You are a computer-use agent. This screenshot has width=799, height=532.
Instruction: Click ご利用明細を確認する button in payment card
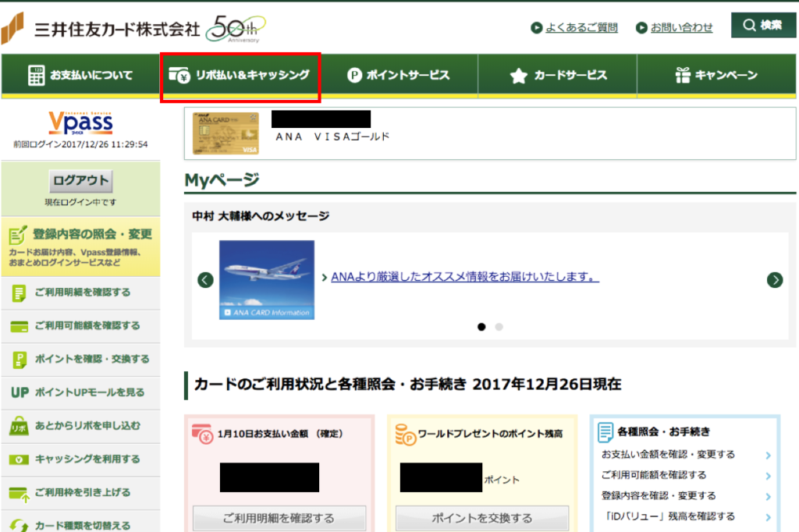(x=279, y=518)
